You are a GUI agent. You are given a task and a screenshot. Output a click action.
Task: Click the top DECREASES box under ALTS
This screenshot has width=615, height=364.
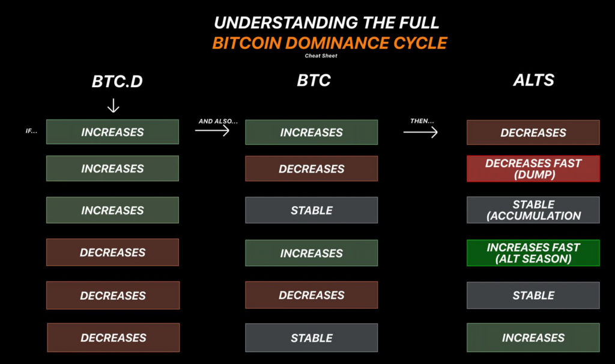point(533,133)
